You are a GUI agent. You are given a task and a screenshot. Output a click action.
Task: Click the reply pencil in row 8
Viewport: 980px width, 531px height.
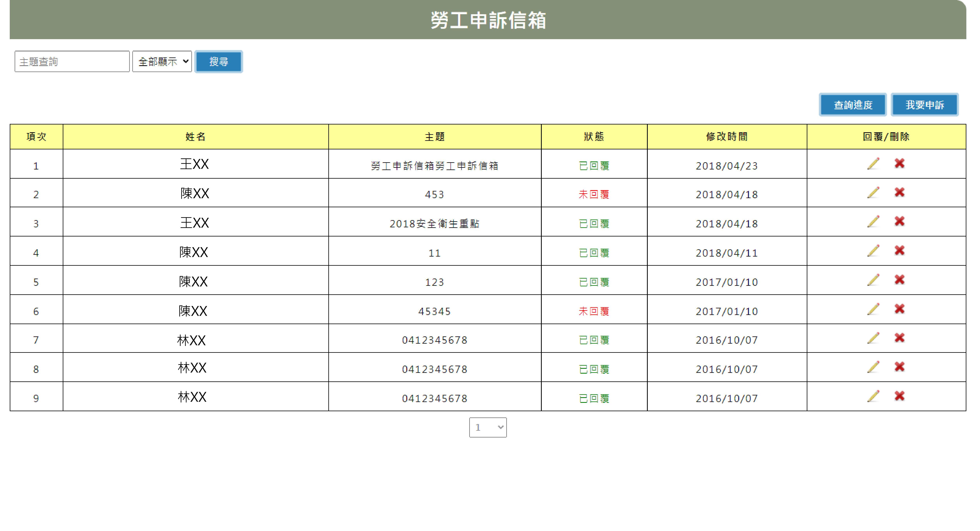click(x=873, y=367)
